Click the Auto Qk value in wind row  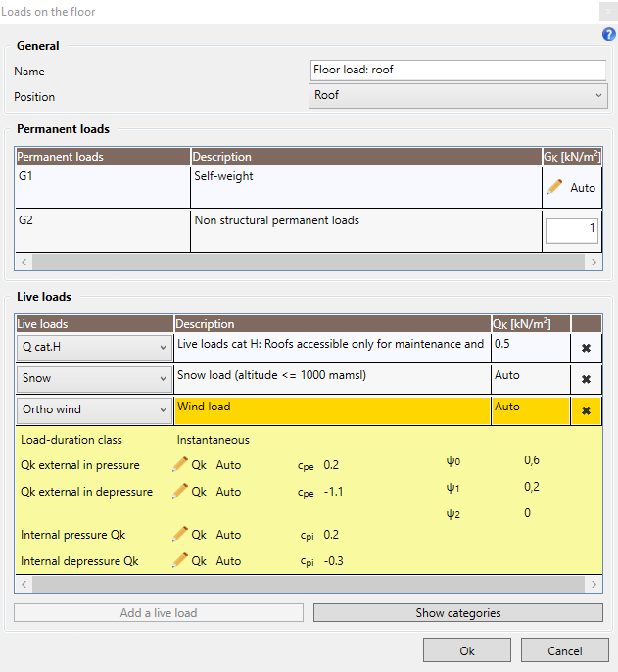tap(531, 410)
